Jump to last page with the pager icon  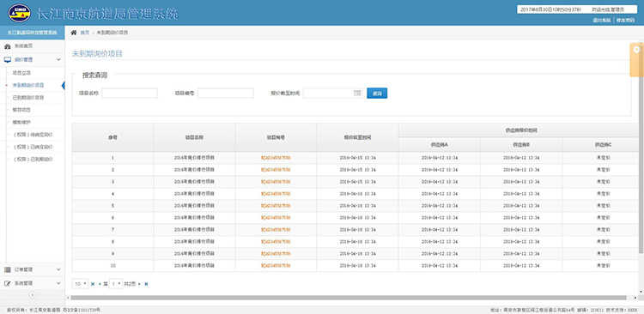tap(146, 284)
